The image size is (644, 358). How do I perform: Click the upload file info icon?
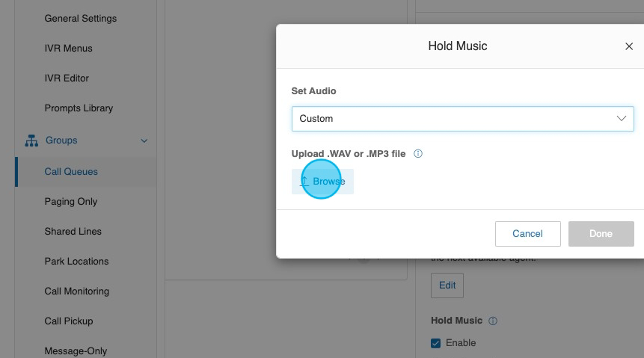click(x=418, y=154)
